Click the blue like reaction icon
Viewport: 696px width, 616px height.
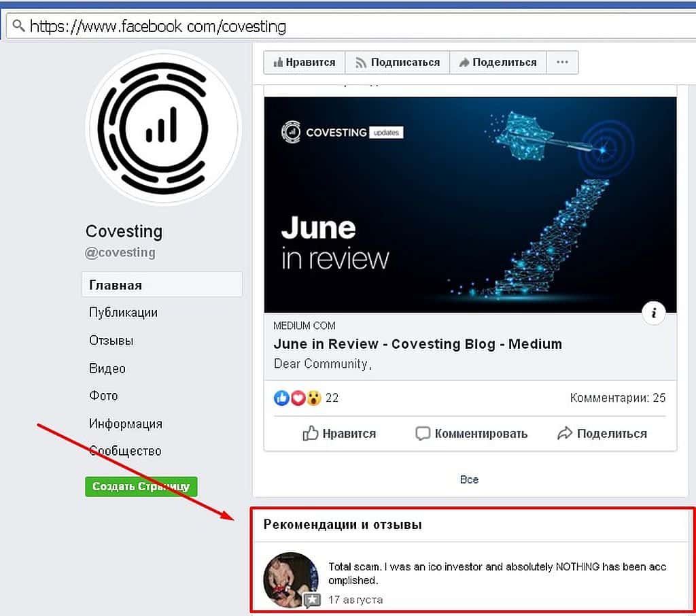(x=281, y=398)
